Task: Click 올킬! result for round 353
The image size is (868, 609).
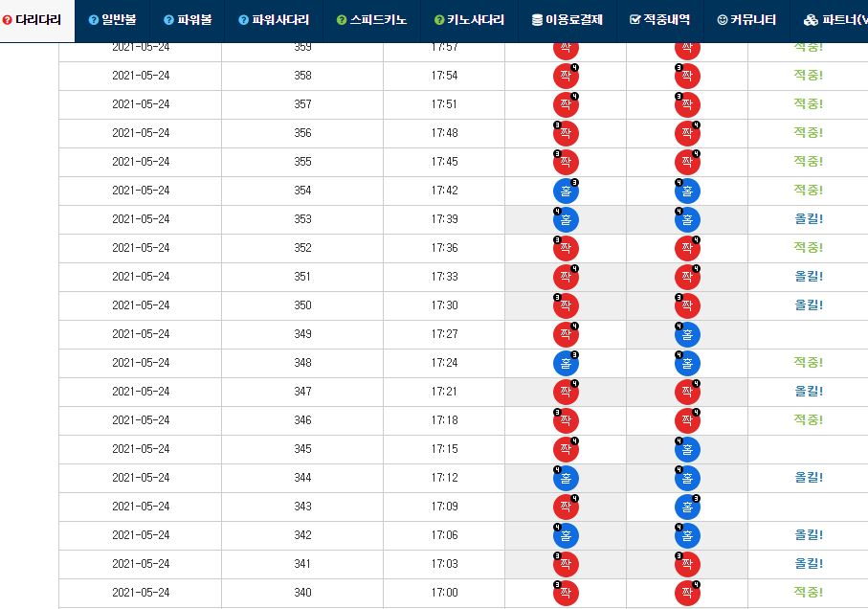Action: [x=808, y=219]
